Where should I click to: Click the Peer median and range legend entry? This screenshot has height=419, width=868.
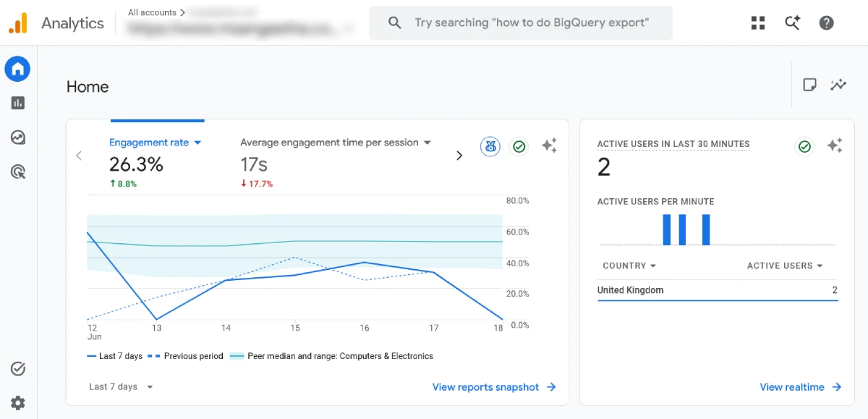point(331,356)
